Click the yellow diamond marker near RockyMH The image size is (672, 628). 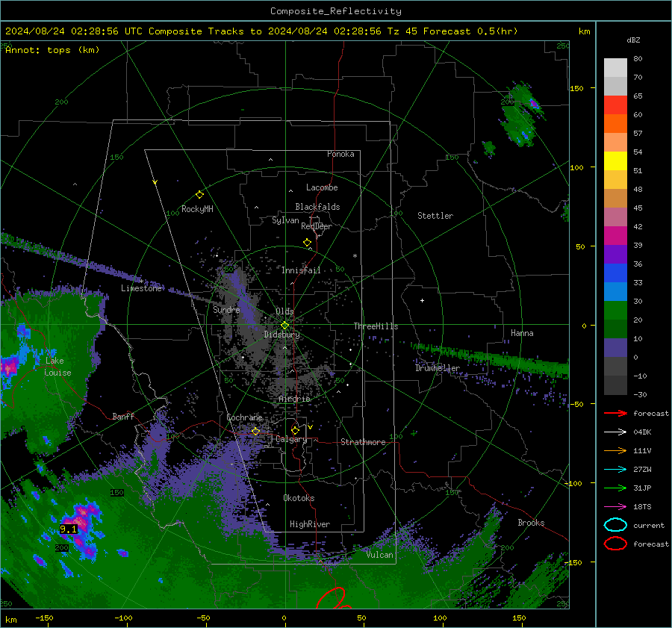point(199,195)
